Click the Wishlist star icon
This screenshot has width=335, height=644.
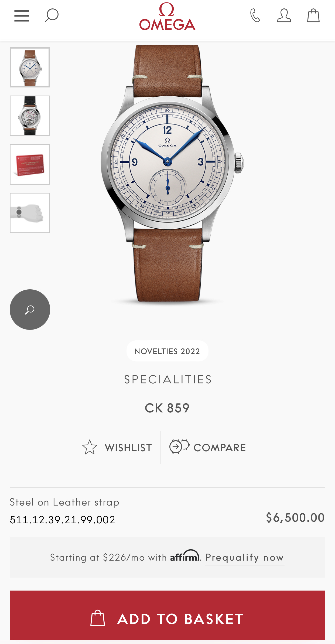coord(90,447)
